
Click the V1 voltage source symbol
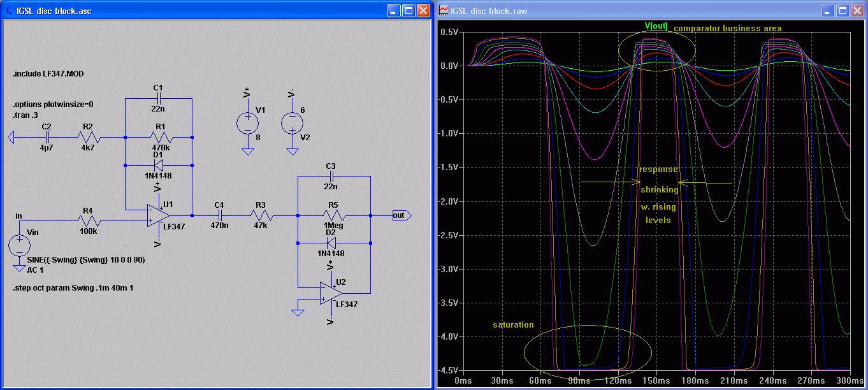[247, 122]
